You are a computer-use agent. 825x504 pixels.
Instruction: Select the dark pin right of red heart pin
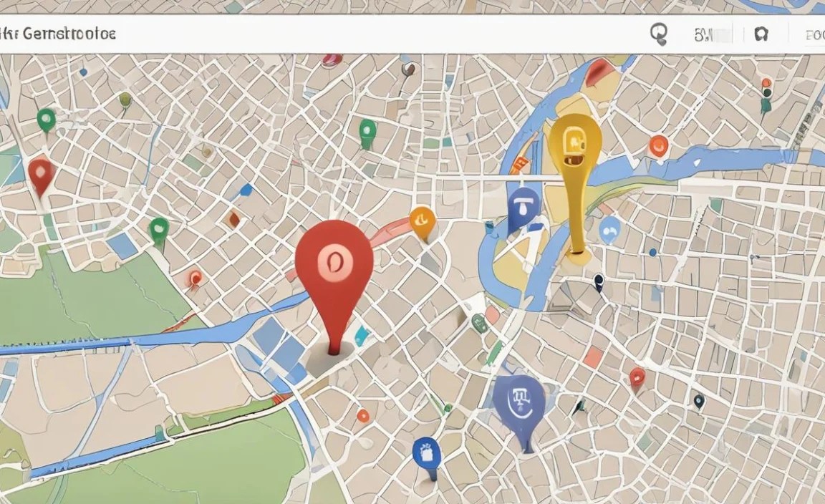click(x=698, y=402)
